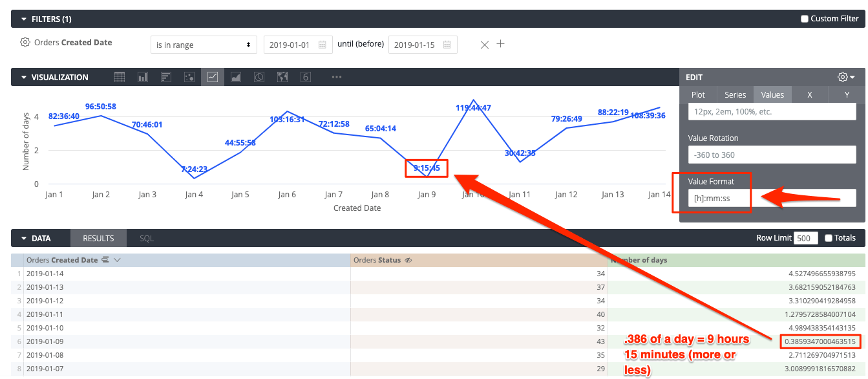Select the map visualization icon

282,76
